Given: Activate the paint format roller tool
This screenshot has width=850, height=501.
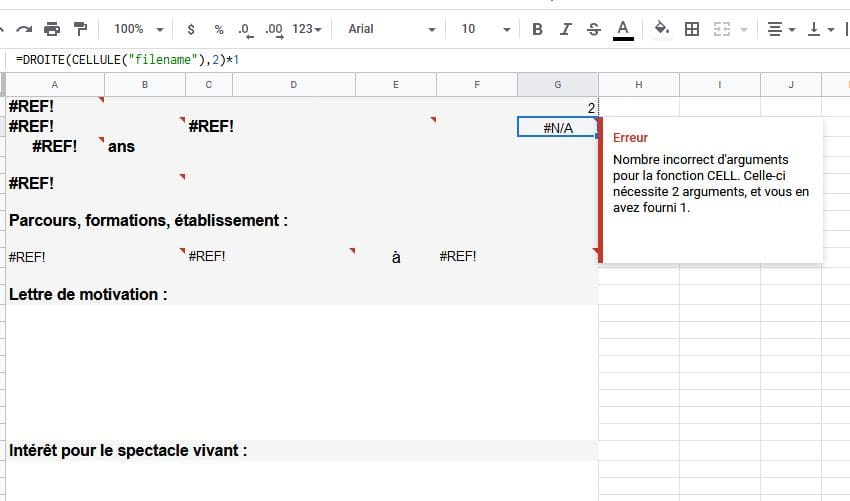Looking at the screenshot, I should coord(81,29).
